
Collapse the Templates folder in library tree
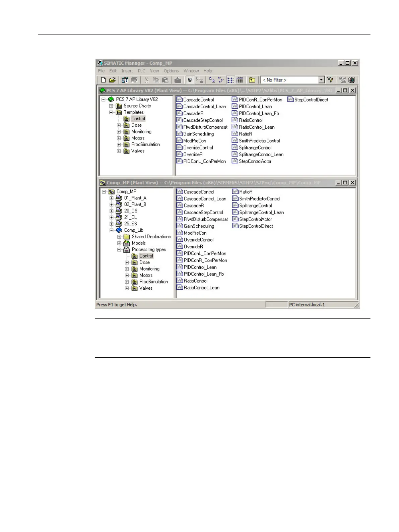(111, 112)
